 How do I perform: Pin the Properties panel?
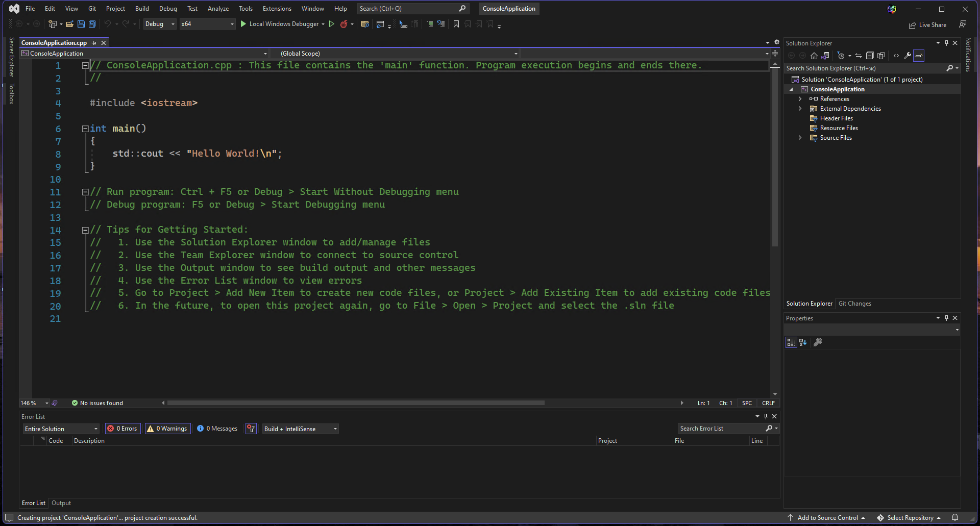tap(946, 318)
